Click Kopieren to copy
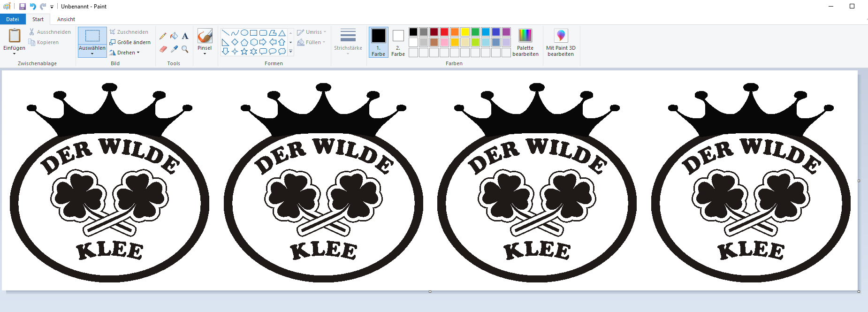Viewport: 868px width, 312px height. (44, 42)
